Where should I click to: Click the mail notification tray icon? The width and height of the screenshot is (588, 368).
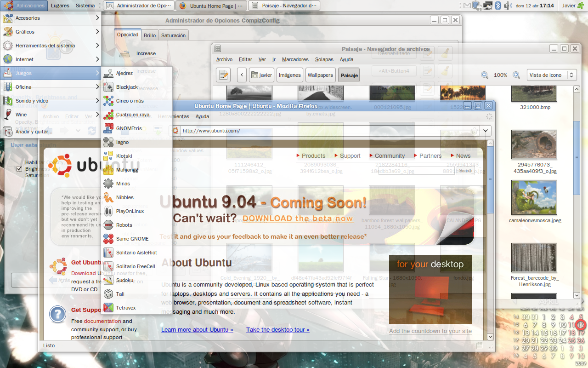tap(467, 6)
